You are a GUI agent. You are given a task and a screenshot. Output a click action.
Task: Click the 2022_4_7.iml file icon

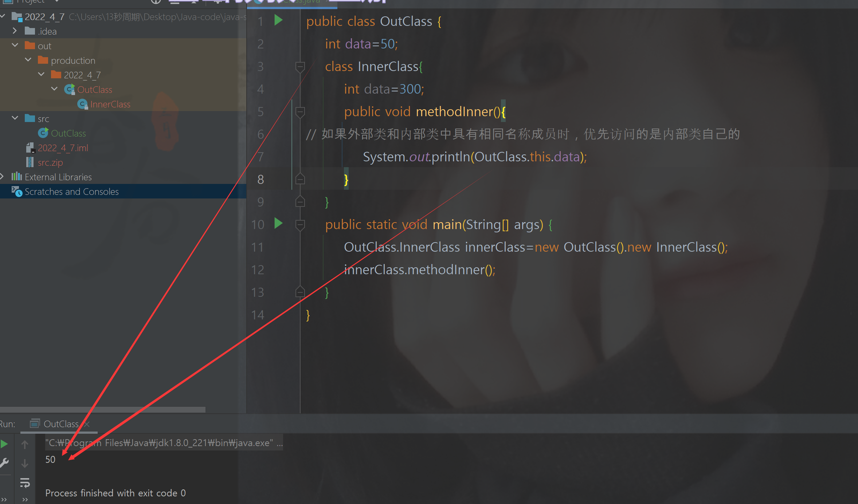[30, 148]
